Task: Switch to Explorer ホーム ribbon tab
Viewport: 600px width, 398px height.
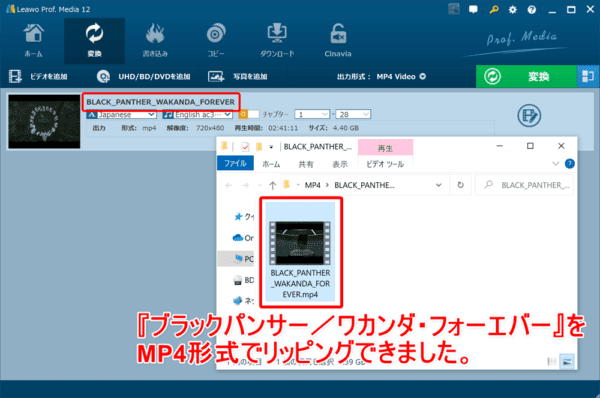Action: 271,164
